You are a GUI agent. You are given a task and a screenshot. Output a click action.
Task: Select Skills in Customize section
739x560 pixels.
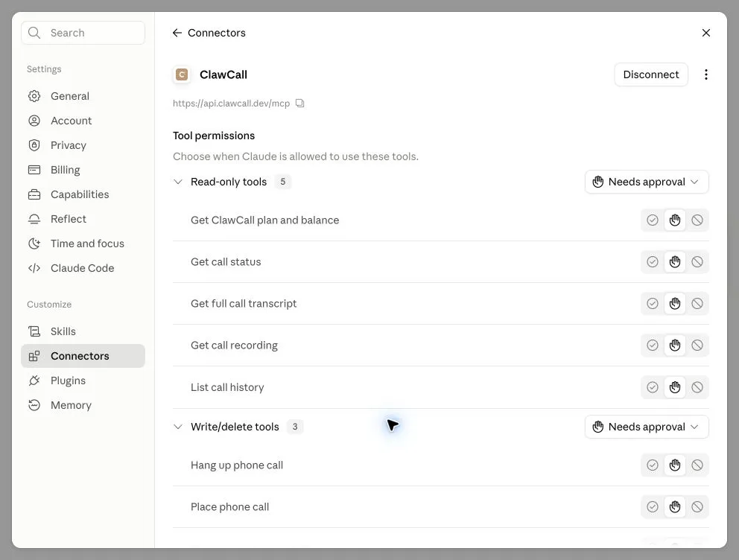click(x=83, y=331)
